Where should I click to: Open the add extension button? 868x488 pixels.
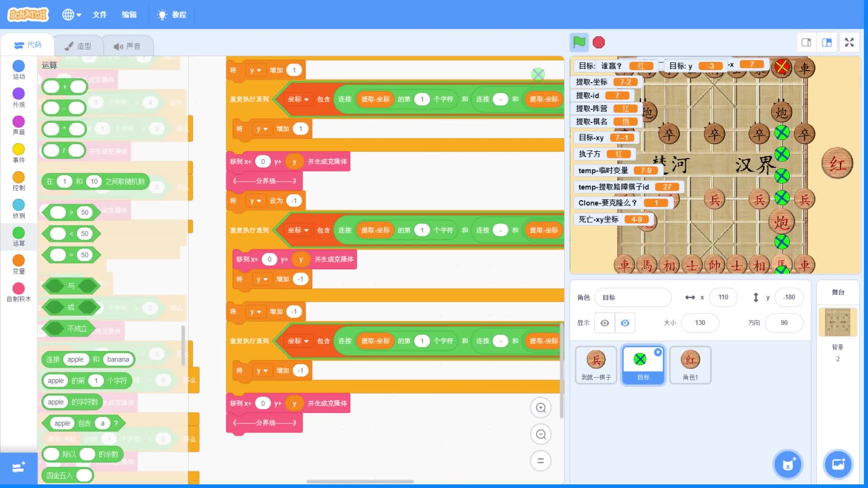click(x=19, y=468)
